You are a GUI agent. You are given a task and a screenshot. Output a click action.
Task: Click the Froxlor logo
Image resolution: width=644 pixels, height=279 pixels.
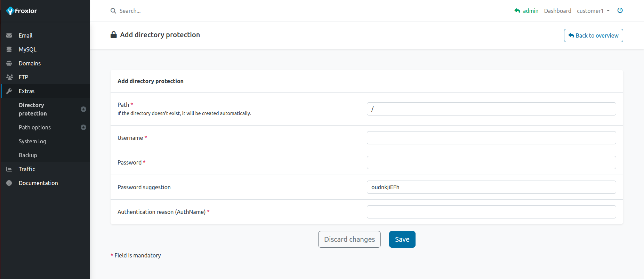pyautogui.click(x=22, y=11)
